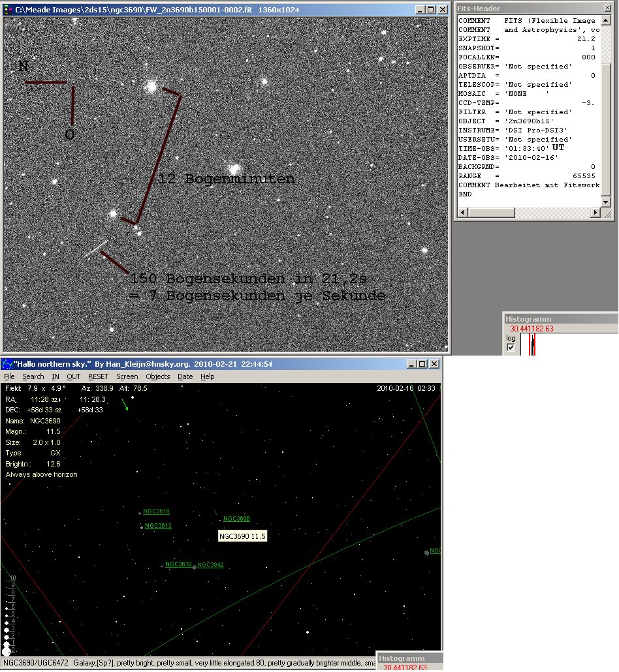Select the NGC3619 galaxy label
The width and height of the screenshot is (619, 672).
coord(156,512)
